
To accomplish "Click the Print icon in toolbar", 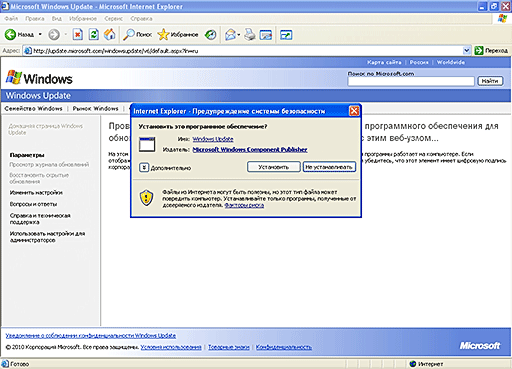I will pyautogui.click(x=250, y=34).
